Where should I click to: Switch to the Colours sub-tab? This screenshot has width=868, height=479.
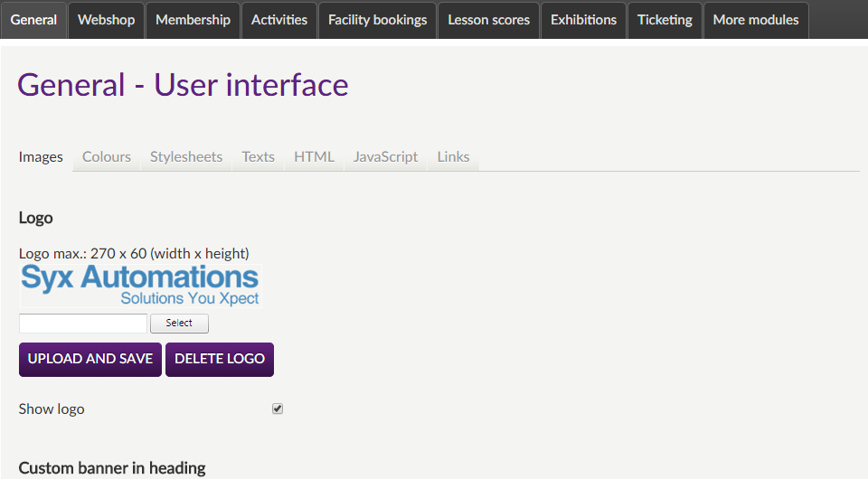(x=107, y=157)
